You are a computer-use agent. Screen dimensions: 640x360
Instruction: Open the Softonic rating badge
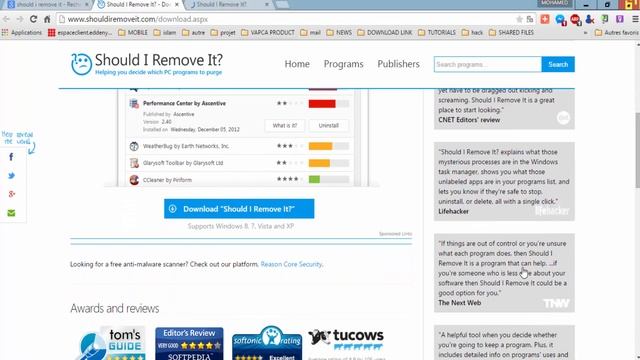point(267,343)
